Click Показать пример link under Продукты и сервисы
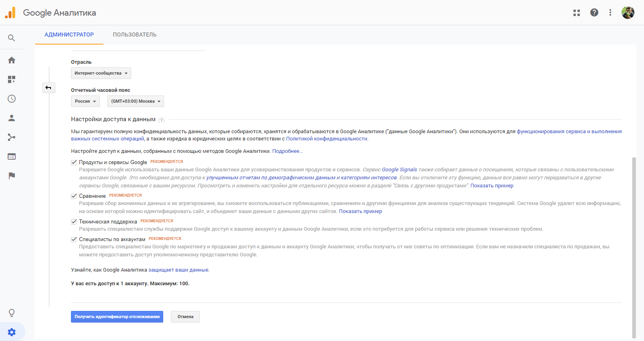644x341 pixels. (x=492, y=186)
